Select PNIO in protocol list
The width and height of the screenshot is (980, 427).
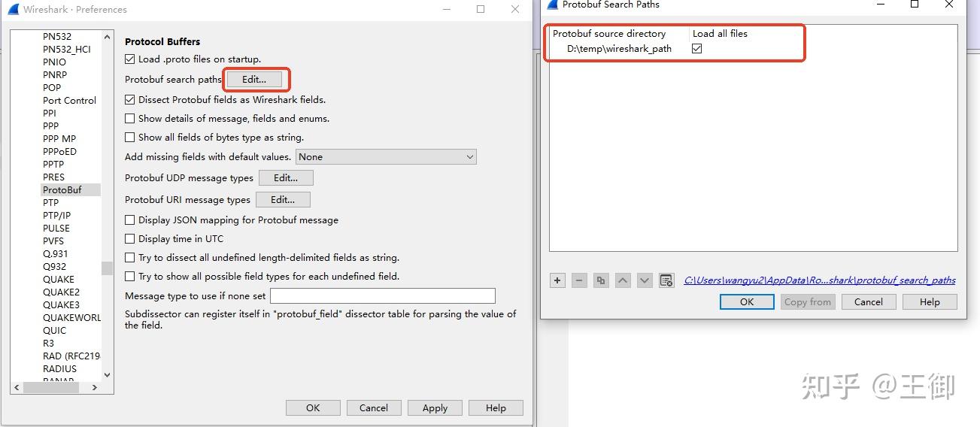pos(54,62)
